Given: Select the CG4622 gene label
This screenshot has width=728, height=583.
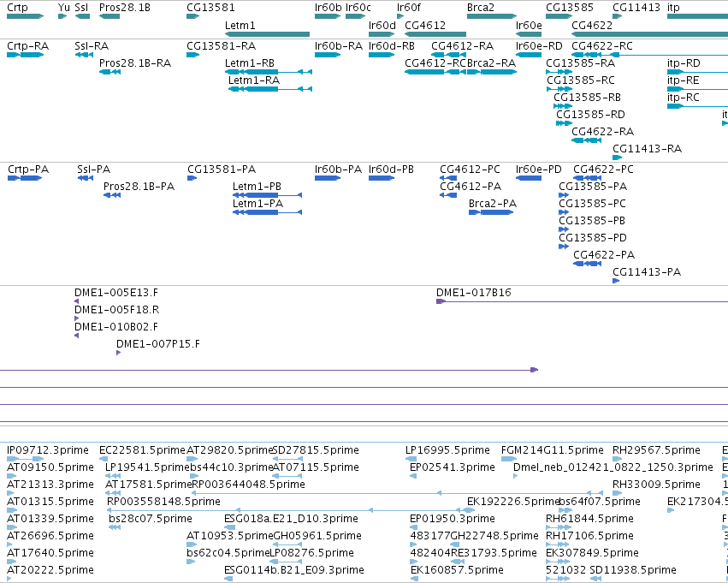Looking at the screenshot, I should [x=591, y=25].
